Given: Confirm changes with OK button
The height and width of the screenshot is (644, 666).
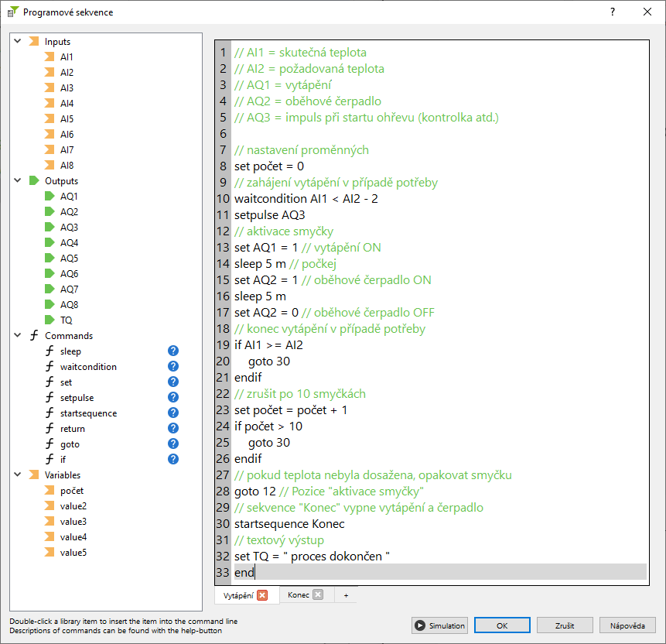Looking at the screenshot, I should click(502, 625).
